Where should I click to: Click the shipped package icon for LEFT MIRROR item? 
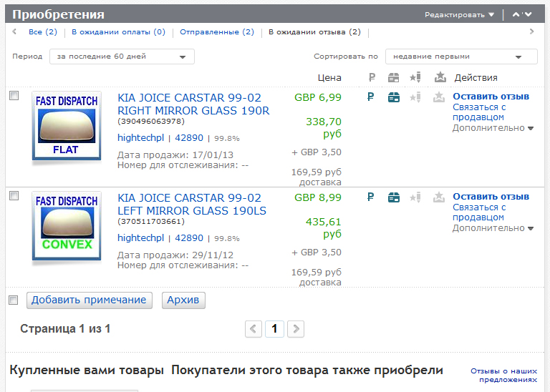pos(393,198)
